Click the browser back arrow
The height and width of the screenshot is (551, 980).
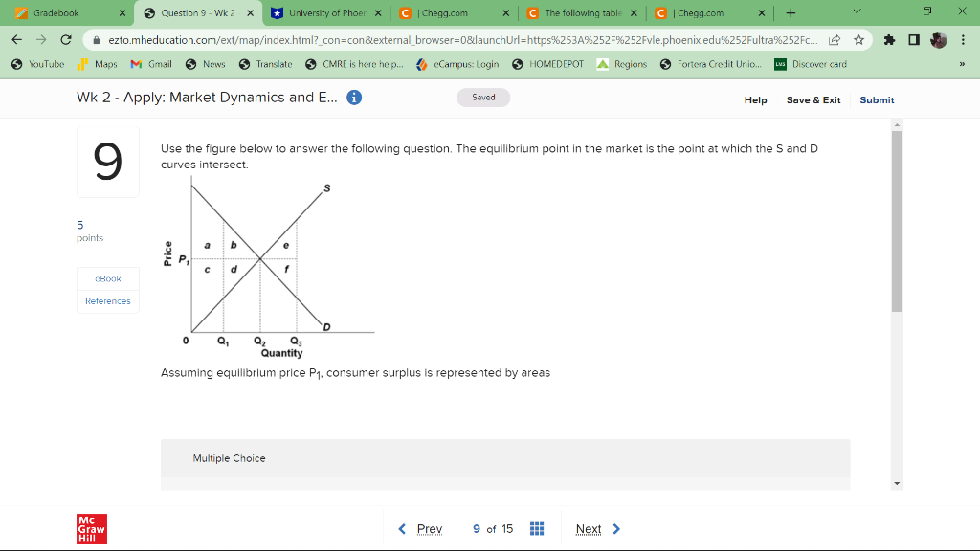[x=16, y=42]
